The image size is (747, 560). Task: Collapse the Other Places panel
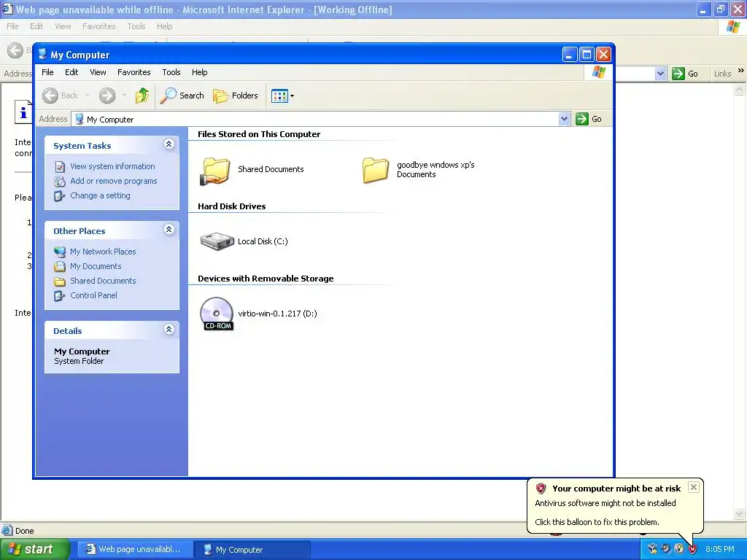(x=169, y=230)
